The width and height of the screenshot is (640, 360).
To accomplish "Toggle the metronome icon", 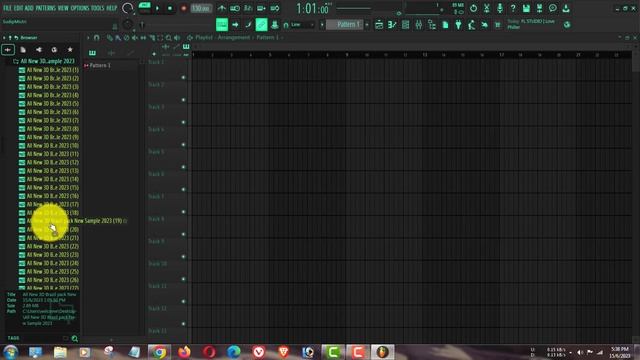I will click(222, 8).
